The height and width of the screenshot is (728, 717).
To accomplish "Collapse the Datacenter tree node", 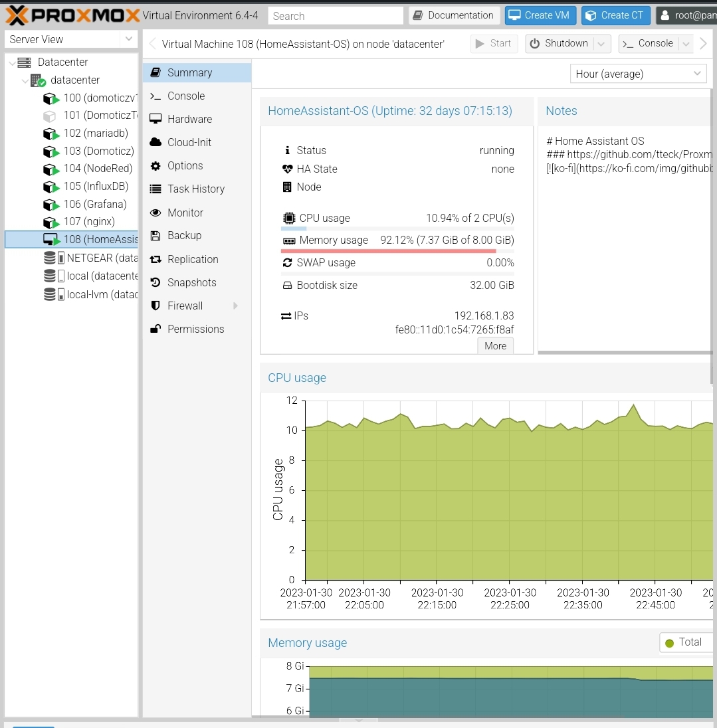I will pyautogui.click(x=12, y=62).
